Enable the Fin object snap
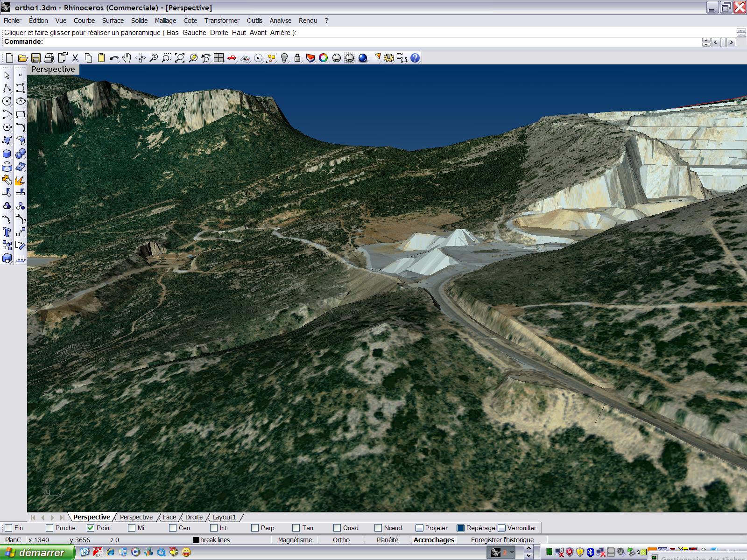Image resolution: width=747 pixels, height=560 pixels. click(x=8, y=528)
